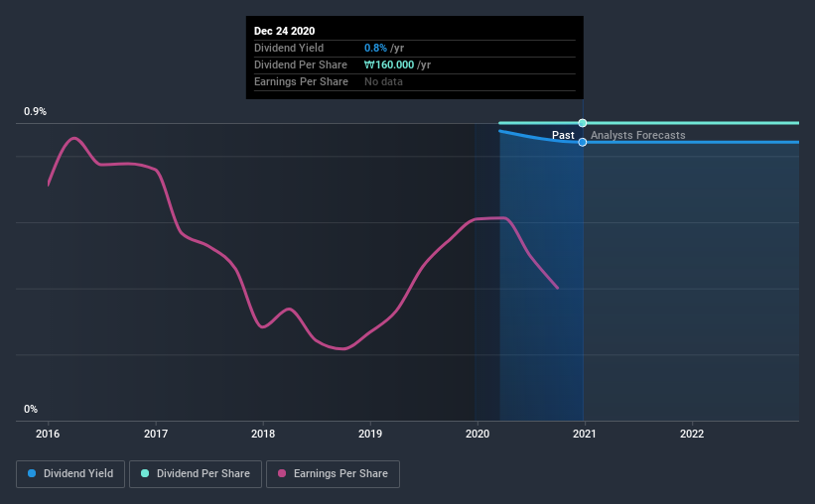
Task: Click the 2021 x-axis label
Action: 585,434
